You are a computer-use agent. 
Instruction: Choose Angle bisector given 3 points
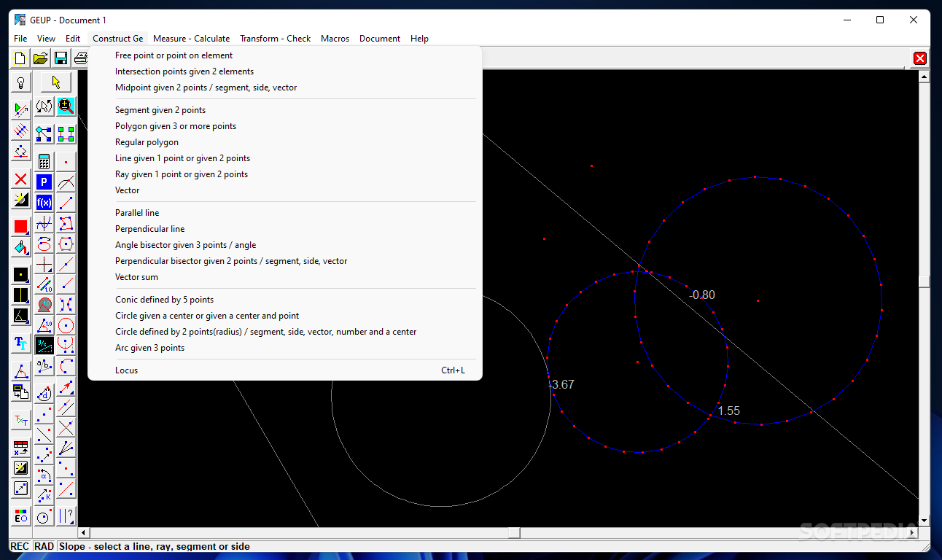(285, 245)
